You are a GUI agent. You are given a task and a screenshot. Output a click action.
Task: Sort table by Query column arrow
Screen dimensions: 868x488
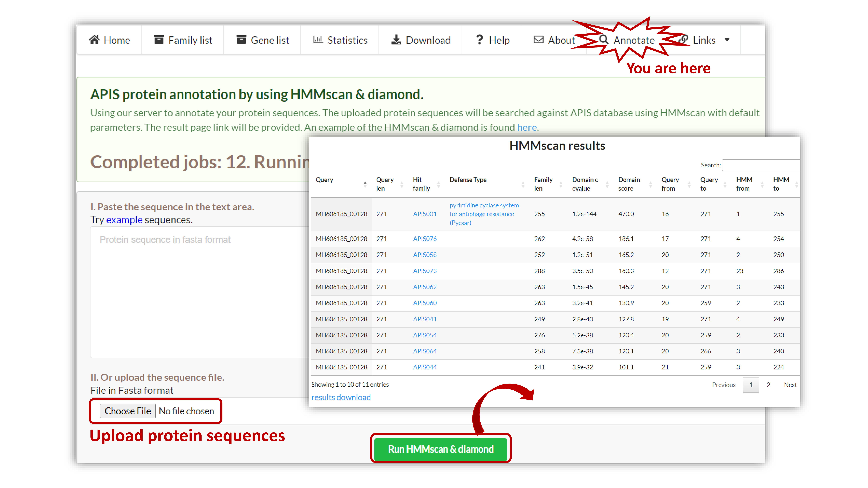point(365,184)
